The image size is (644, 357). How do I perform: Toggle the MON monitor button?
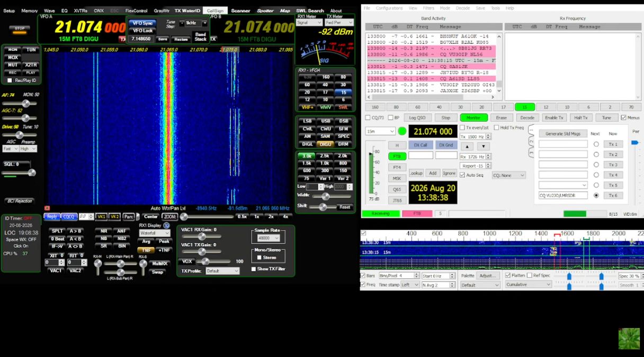point(13,50)
